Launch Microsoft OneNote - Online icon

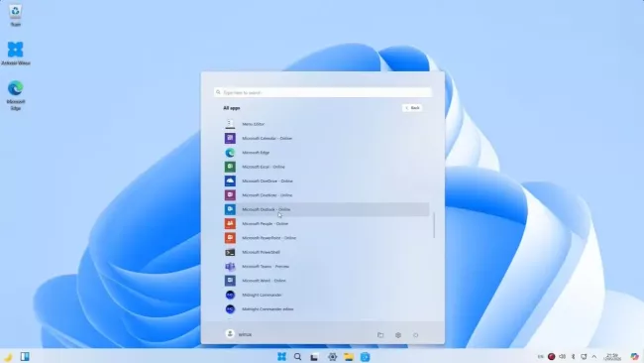(x=230, y=194)
